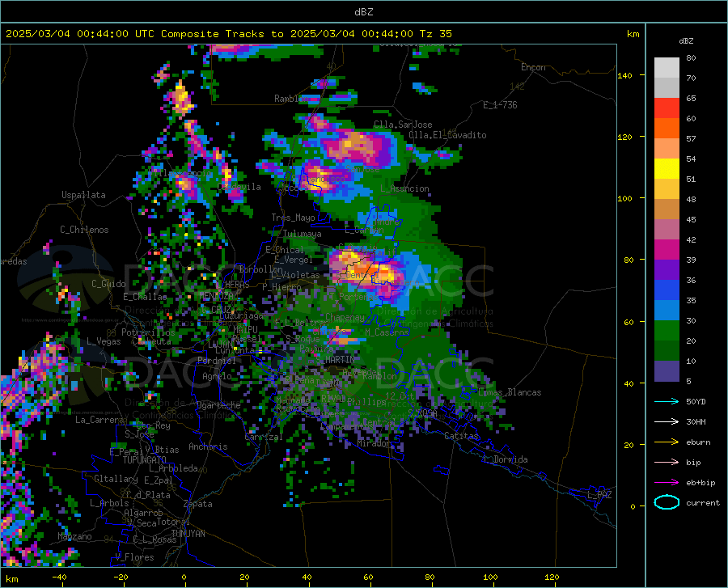
Task: Select the green 20 dBZ swatch
Action: pos(667,331)
